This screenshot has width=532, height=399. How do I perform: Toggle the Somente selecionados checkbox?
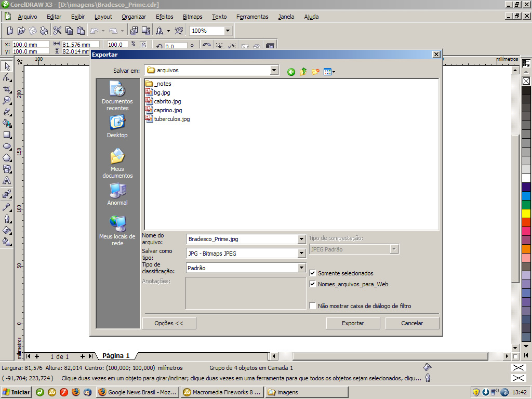[312, 273]
